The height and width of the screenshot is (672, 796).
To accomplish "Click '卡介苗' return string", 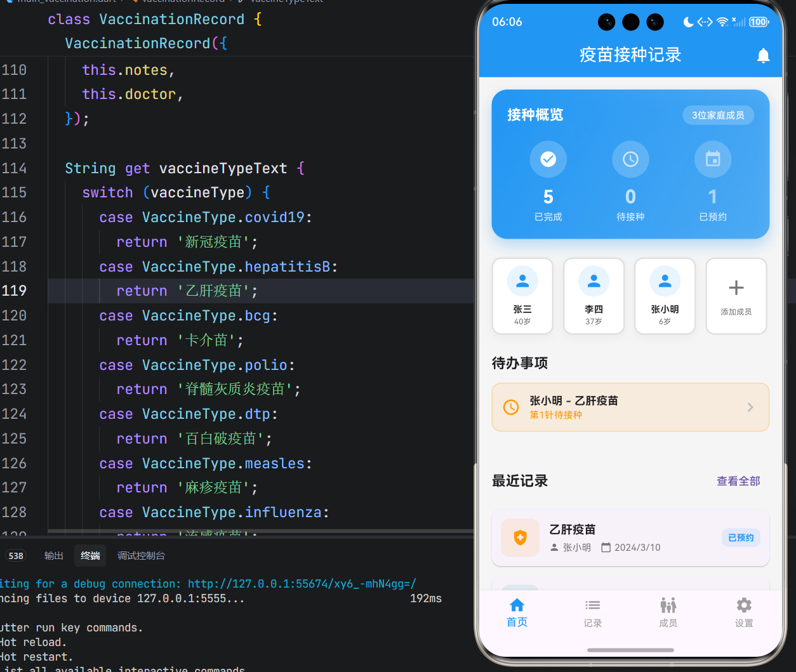I will (210, 340).
